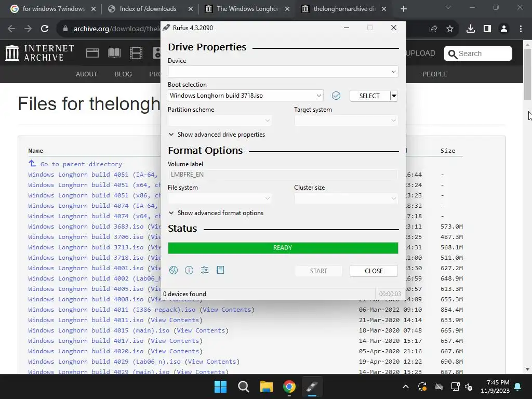Open notifications bell in taskbar

[518, 387]
